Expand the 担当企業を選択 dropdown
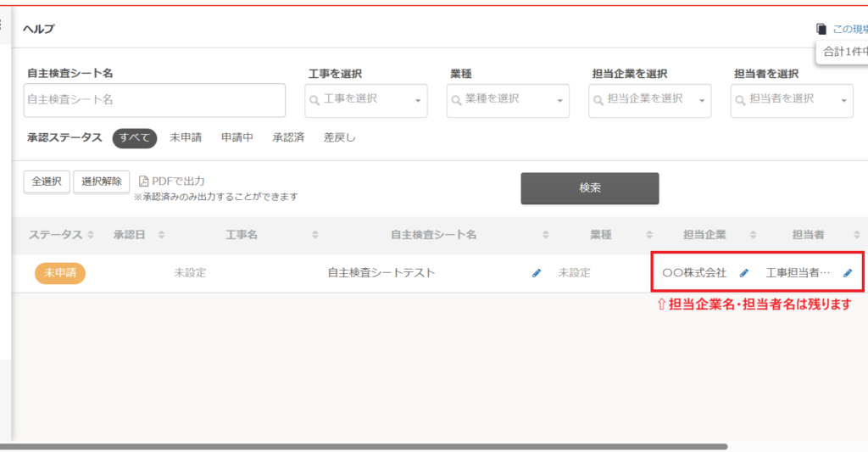This screenshot has width=868, height=452. coord(649,100)
